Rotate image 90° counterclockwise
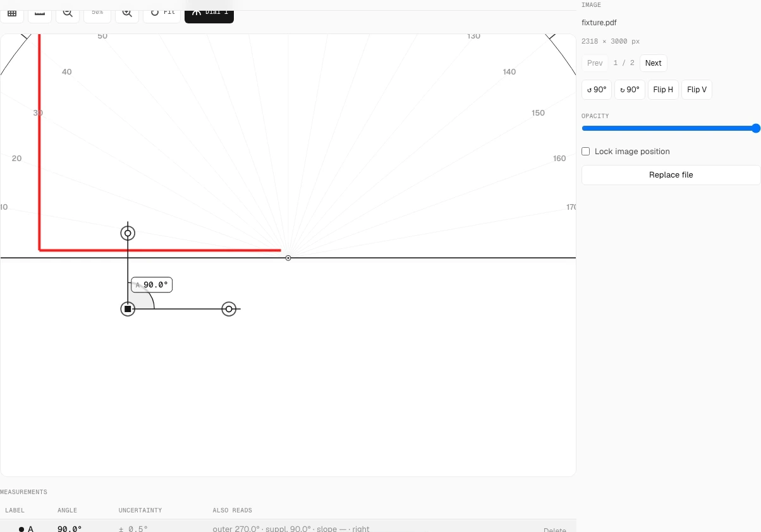 click(597, 90)
